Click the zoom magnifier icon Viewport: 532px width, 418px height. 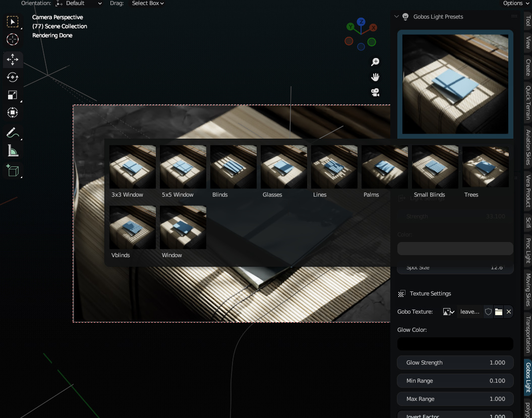375,62
